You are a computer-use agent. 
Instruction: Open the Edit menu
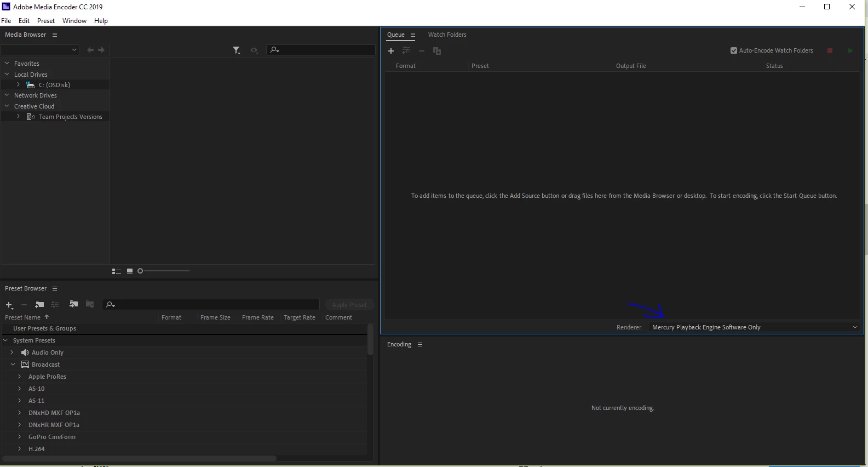(x=24, y=21)
